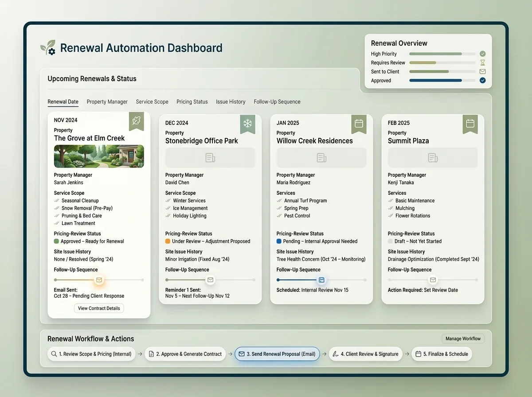Screen dimensions: 532x397
Task: Click the Annual Turf Program check mark
Action: pyautogui.click(x=279, y=201)
